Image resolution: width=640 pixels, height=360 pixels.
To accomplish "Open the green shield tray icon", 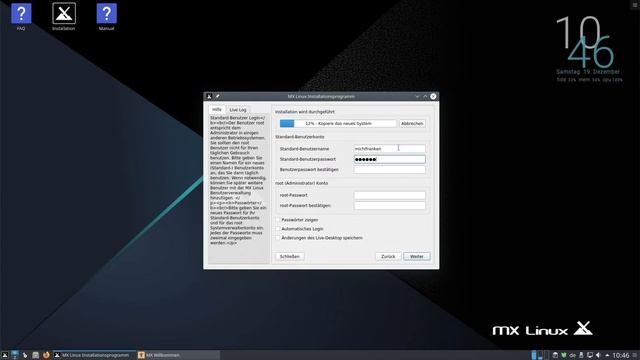I will (x=564, y=355).
